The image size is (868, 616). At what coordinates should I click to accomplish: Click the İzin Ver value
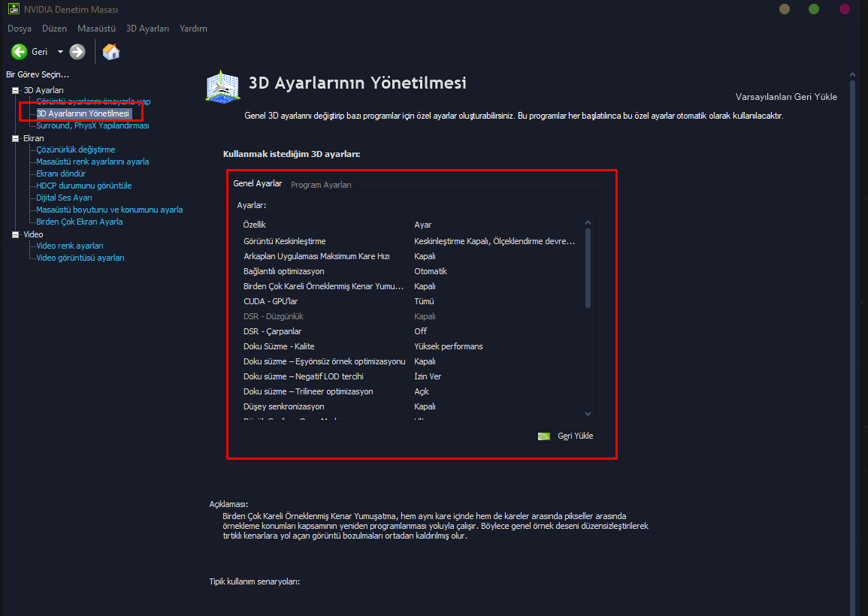[x=428, y=376]
